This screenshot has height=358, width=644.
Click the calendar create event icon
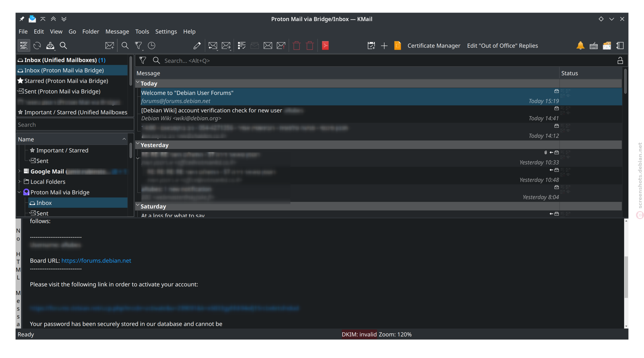tap(371, 46)
